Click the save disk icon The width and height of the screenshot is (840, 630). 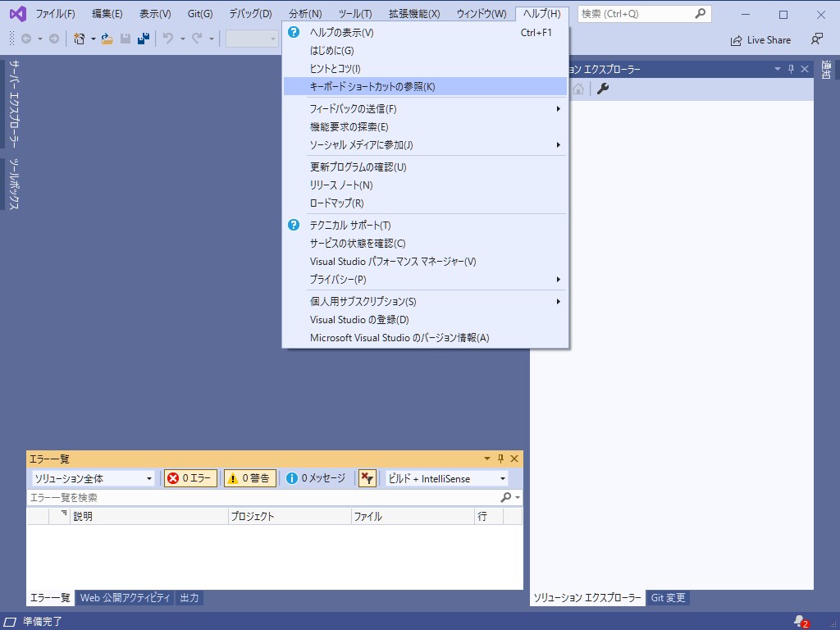click(x=126, y=39)
